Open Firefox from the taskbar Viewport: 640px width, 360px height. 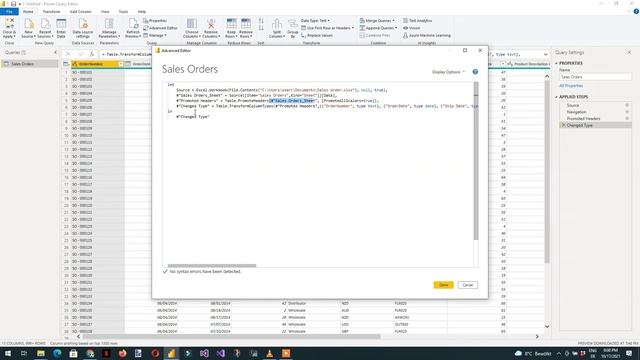(122, 353)
